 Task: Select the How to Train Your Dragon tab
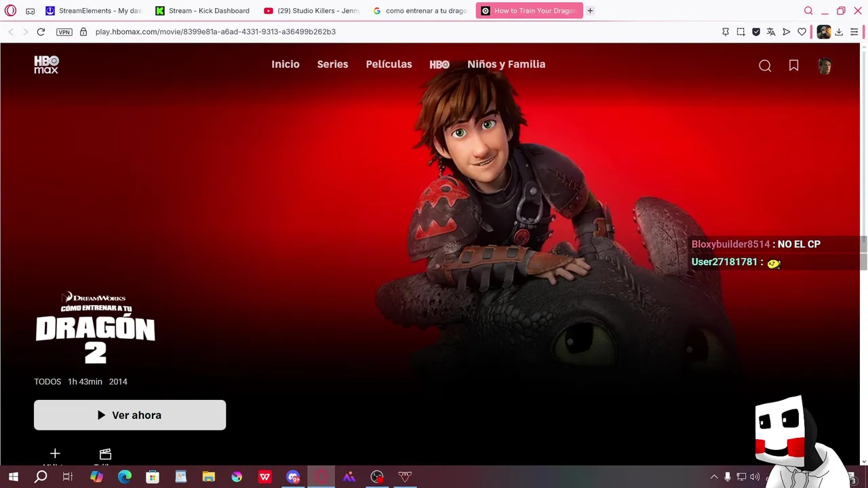click(529, 11)
